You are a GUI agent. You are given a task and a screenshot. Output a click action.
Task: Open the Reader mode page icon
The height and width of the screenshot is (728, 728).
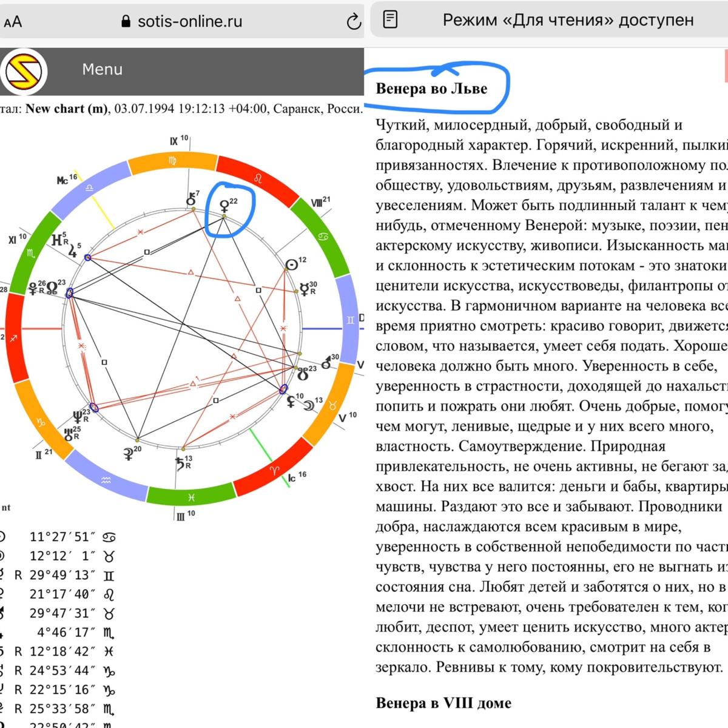coord(391,20)
